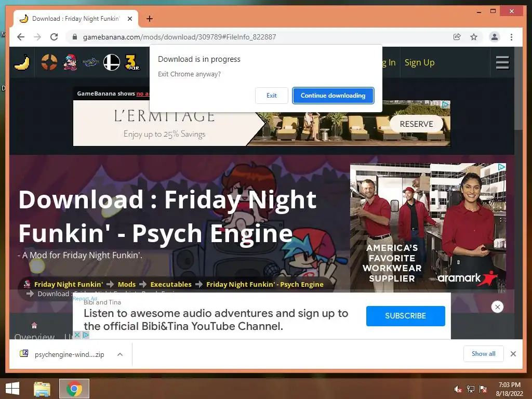Go back to the previous page
532x399 pixels.
(x=21, y=37)
